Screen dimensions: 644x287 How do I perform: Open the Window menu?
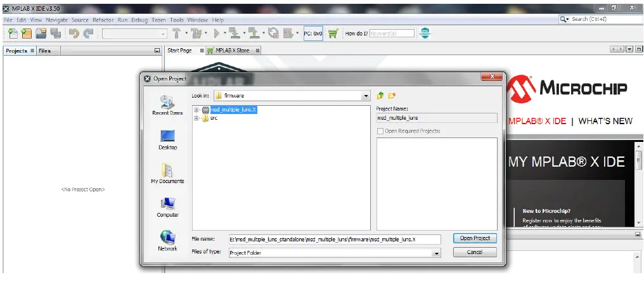pyautogui.click(x=198, y=20)
